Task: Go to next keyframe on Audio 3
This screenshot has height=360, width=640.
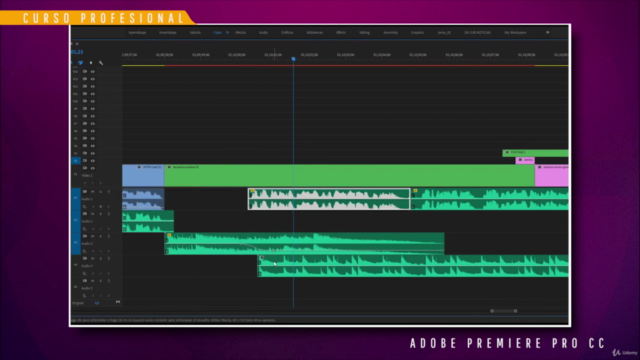Action: (109, 251)
